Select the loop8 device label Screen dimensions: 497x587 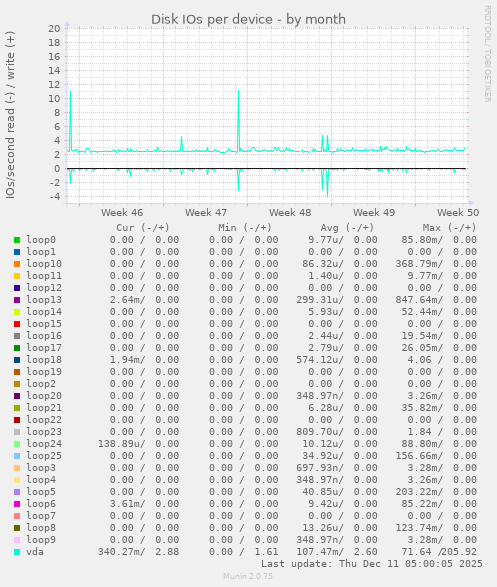pos(41,528)
